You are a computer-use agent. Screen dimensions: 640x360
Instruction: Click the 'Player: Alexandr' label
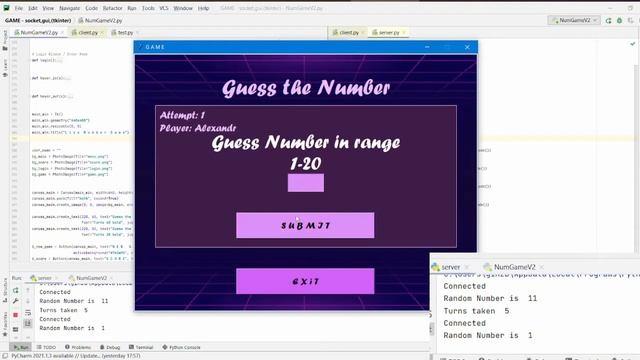coord(198,128)
